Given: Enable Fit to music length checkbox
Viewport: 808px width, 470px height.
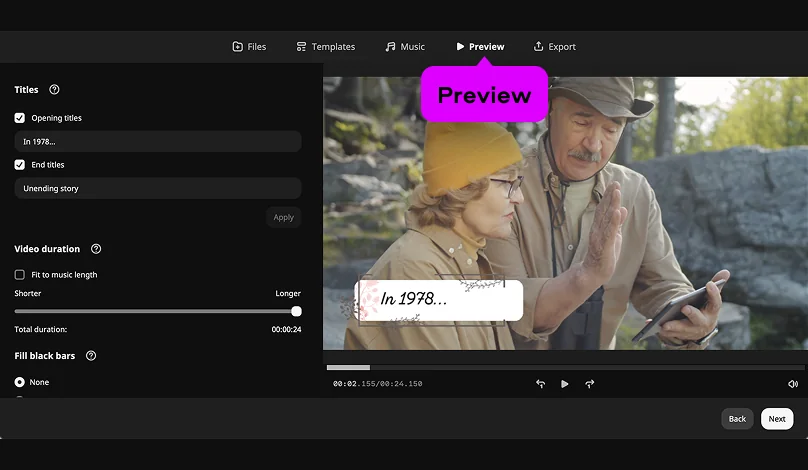Looking at the screenshot, I should (20, 275).
